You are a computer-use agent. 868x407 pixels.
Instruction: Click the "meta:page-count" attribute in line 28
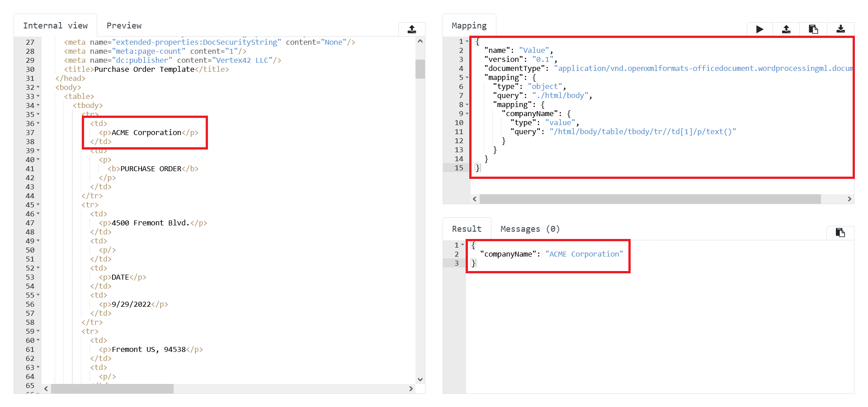coord(149,51)
